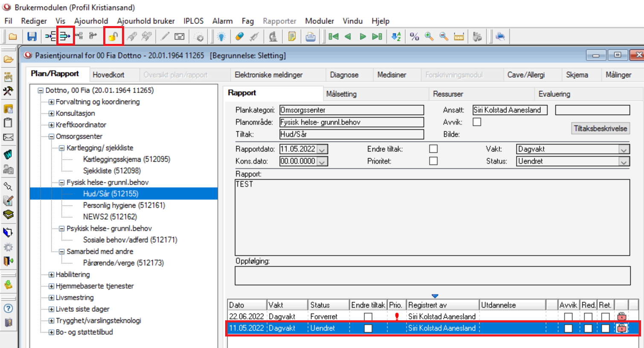Toggle Avvik checkbox in 22.06.2022 row
The image size is (644, 348).
(568, 317)
